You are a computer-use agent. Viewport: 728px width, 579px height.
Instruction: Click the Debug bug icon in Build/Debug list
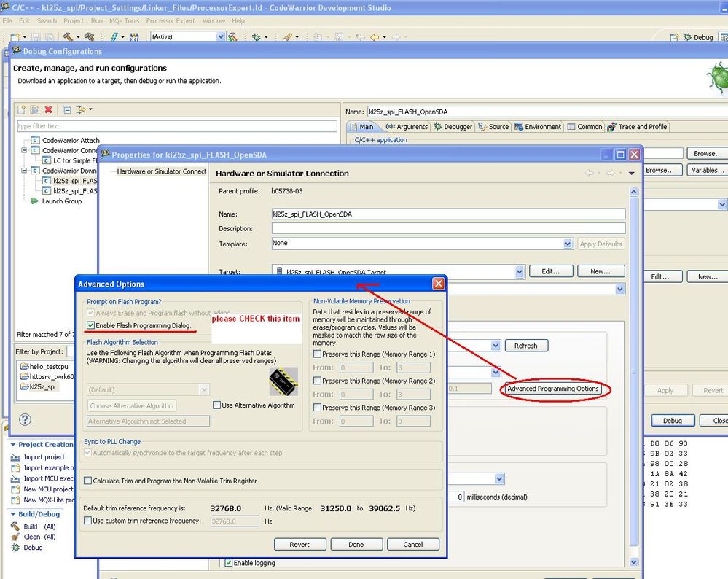pyautogui.click(x=15, y=548)
